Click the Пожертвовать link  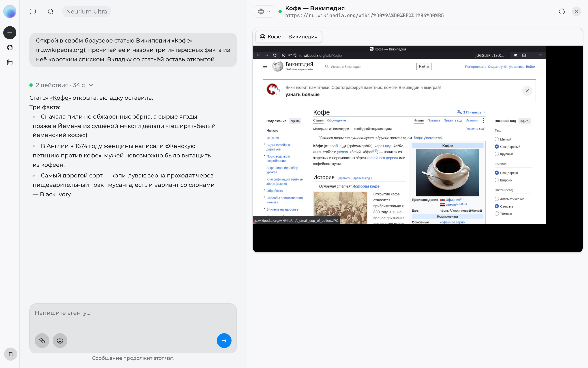[x=476, y=67]
